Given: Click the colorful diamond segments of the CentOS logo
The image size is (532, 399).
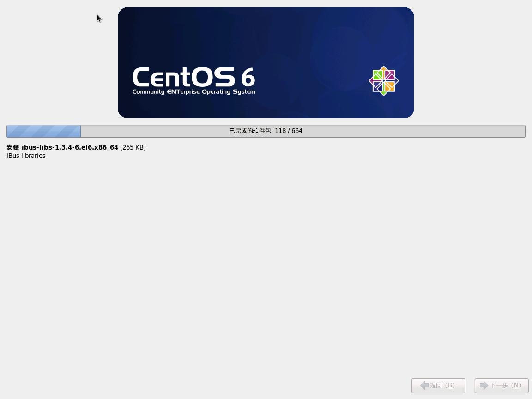Looking at the screenshot, I should coord(383,81).
